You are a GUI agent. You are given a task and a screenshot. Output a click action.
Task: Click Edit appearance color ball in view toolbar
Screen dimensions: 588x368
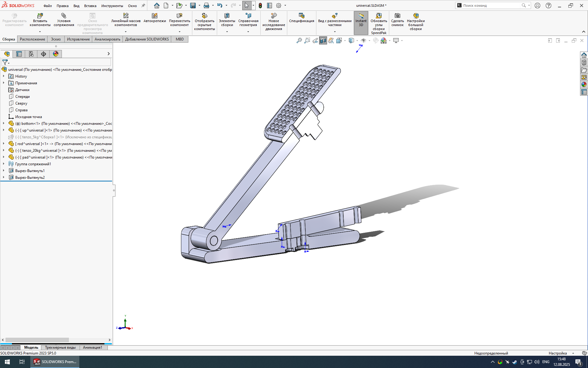click(383, 40)
